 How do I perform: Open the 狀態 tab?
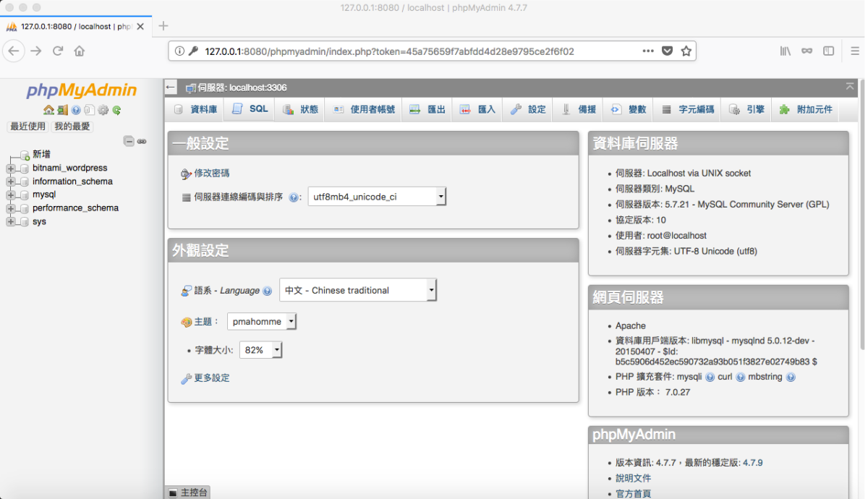(x=299, y=109)
